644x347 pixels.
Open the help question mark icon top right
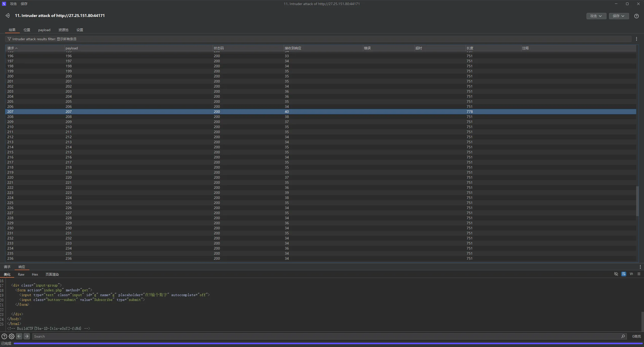click(x=636, y=16)
